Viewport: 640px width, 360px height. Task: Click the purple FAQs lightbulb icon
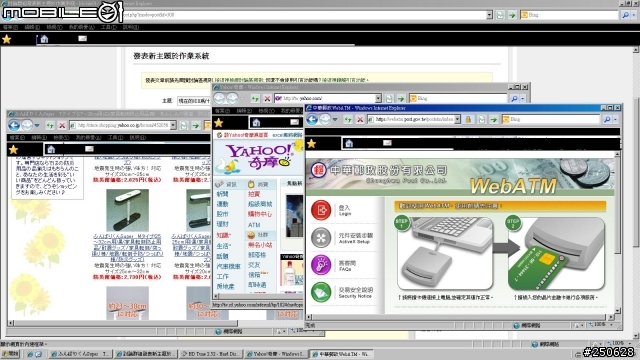[x=321, y=265]
